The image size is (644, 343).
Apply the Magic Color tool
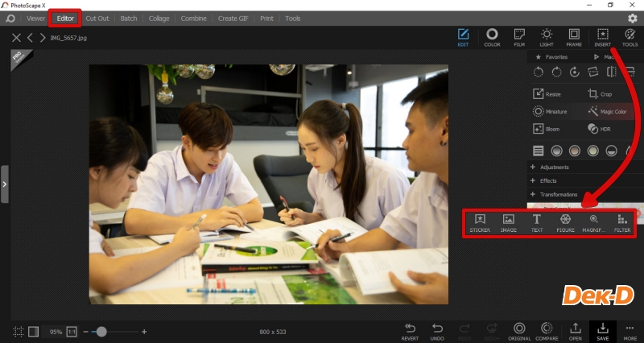click(x=607, y=111)
